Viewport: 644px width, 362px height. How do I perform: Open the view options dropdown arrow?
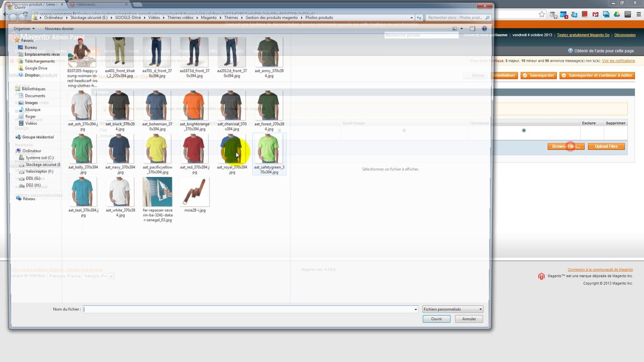(461, 29)
